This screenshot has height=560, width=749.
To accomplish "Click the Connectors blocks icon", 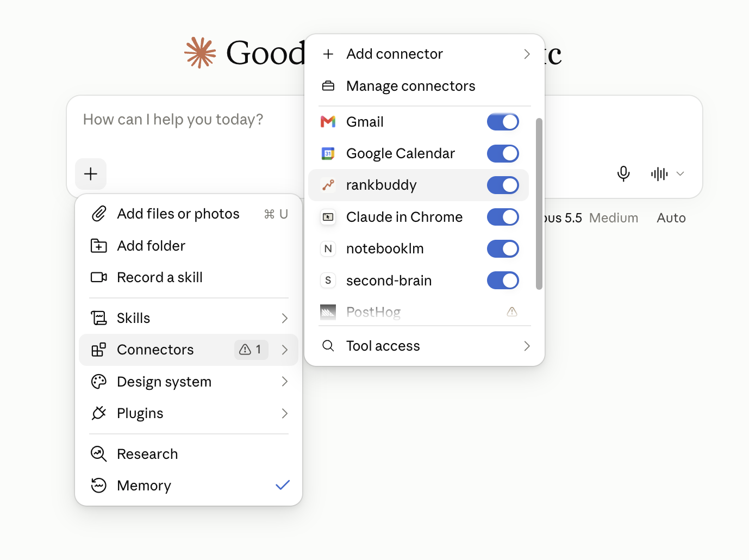I will (99, 350).
